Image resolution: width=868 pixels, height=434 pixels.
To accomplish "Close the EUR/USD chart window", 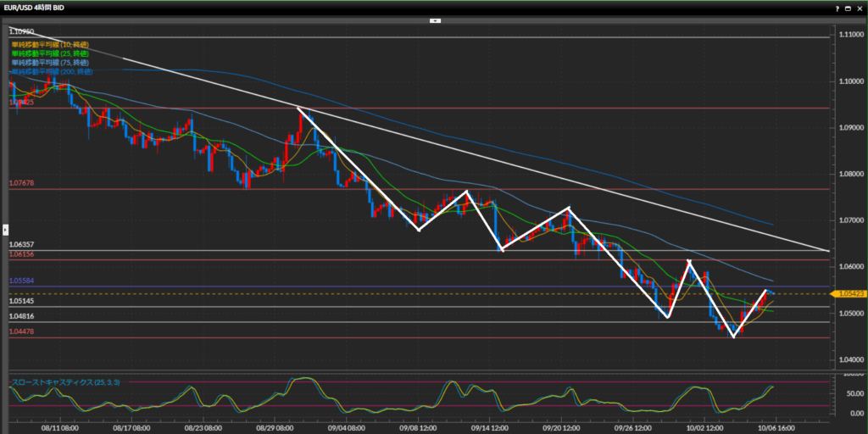I will point(859,7).
